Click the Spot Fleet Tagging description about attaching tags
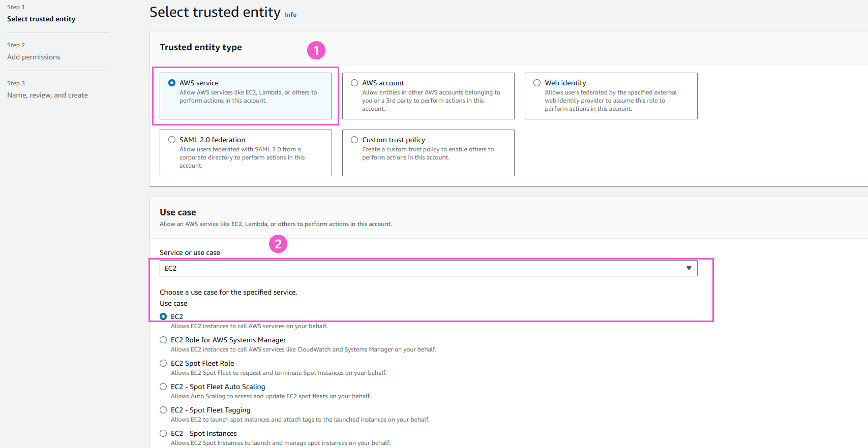The image size is (868, 448). tap(300, 420)
